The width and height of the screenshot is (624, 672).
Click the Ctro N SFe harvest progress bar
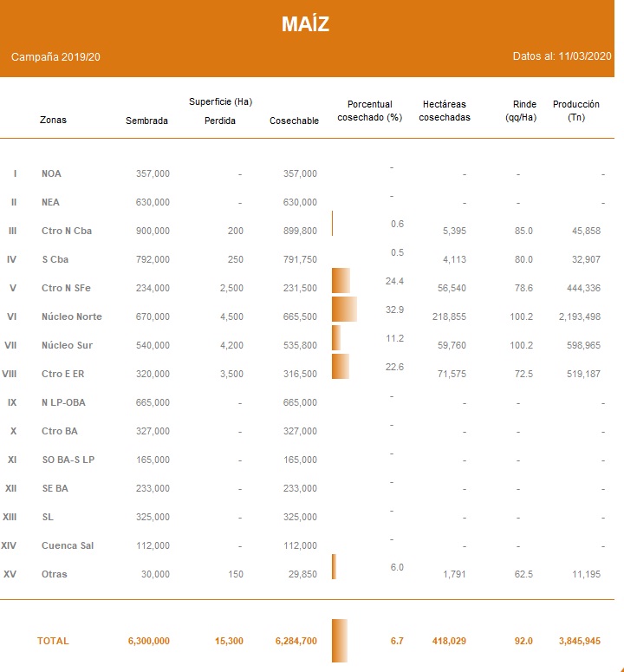[341, 281]
